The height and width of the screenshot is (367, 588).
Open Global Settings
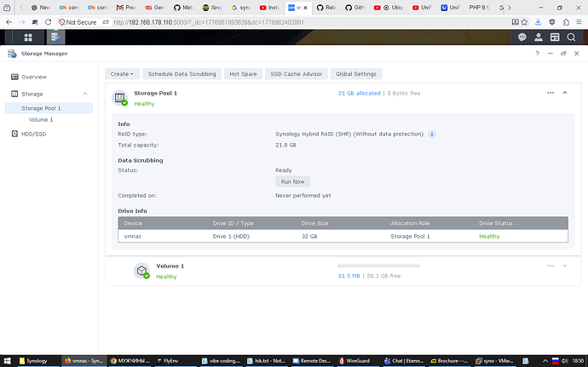356,74
